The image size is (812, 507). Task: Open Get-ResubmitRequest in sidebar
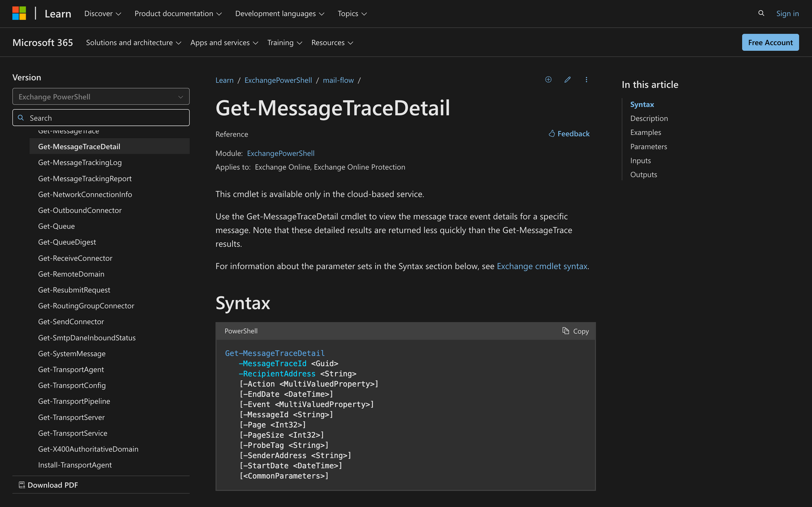point(74,290)
